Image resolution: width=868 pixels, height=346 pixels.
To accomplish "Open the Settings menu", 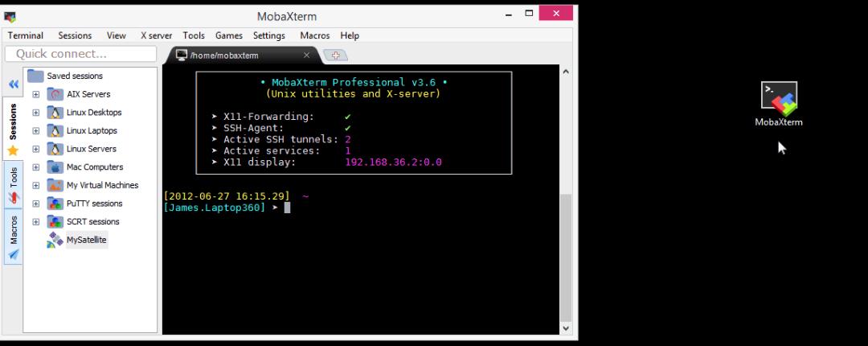I will pos(269,35).
